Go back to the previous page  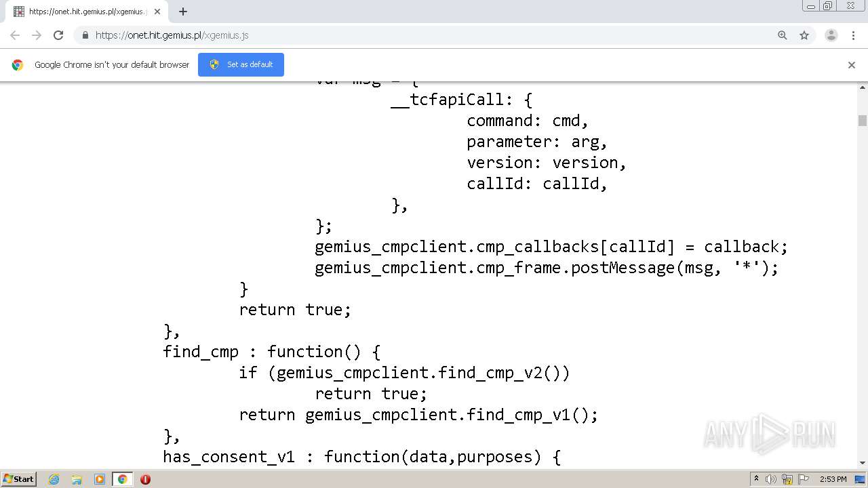point(15,35)
